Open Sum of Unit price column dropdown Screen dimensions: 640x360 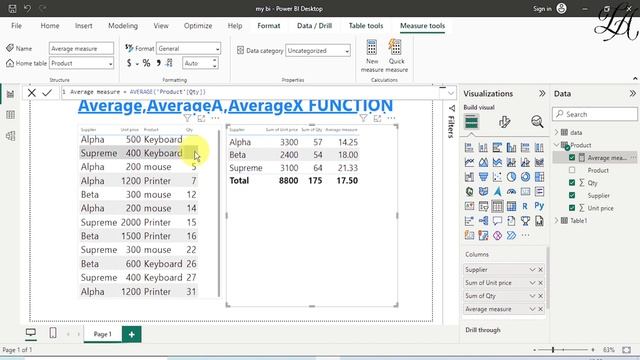532,283
